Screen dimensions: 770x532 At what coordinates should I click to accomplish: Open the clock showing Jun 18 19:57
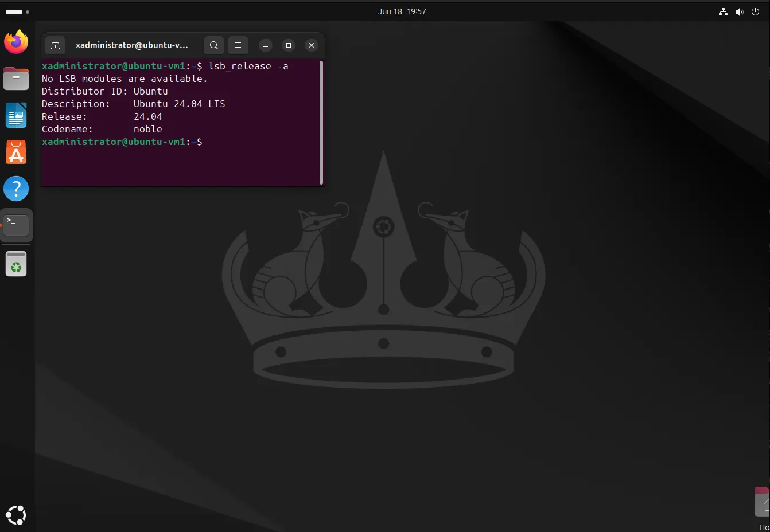coord(402,11)
